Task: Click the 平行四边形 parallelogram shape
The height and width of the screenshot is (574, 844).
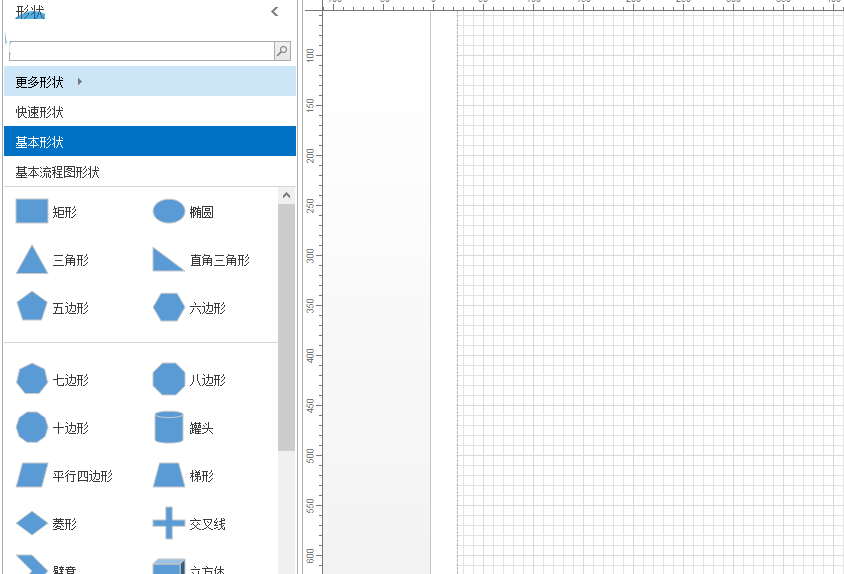Action: click(32, 476)
